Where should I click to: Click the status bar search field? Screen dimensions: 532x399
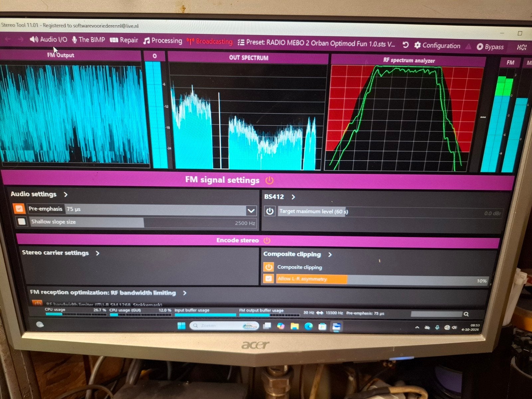[x=437, y=314]
